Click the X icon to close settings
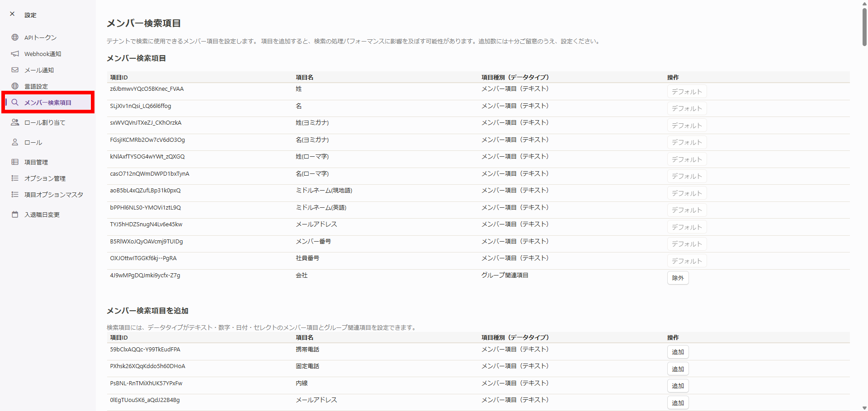The image size is (868, 411). pyautogui.click(x=12, y=14)
